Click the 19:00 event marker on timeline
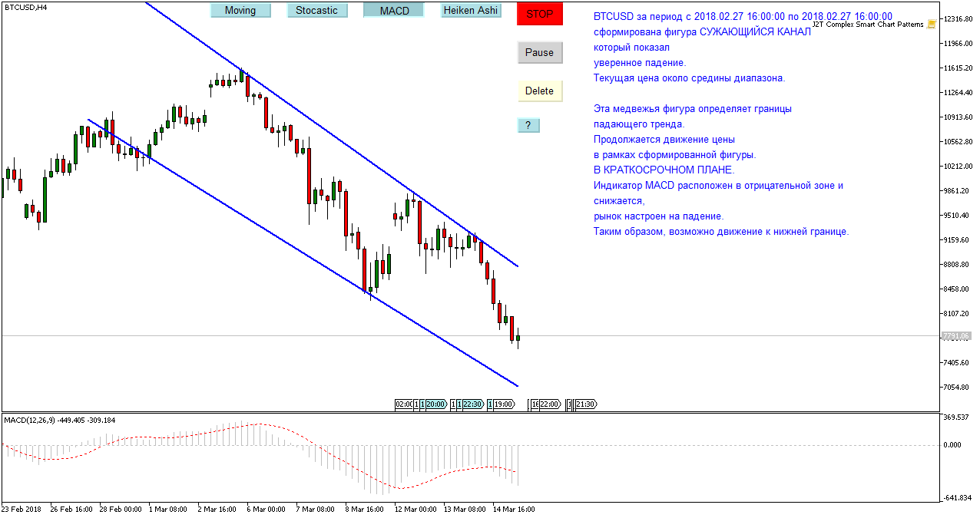The height and width of the screenshot is (518, 980). click(x=504, y=404)
